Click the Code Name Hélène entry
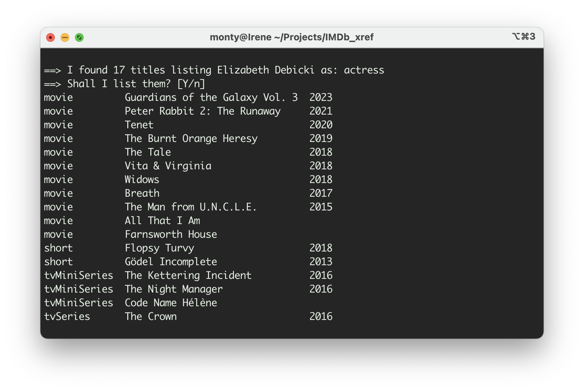This screenshot has width=584, height=392. (171, 303)
